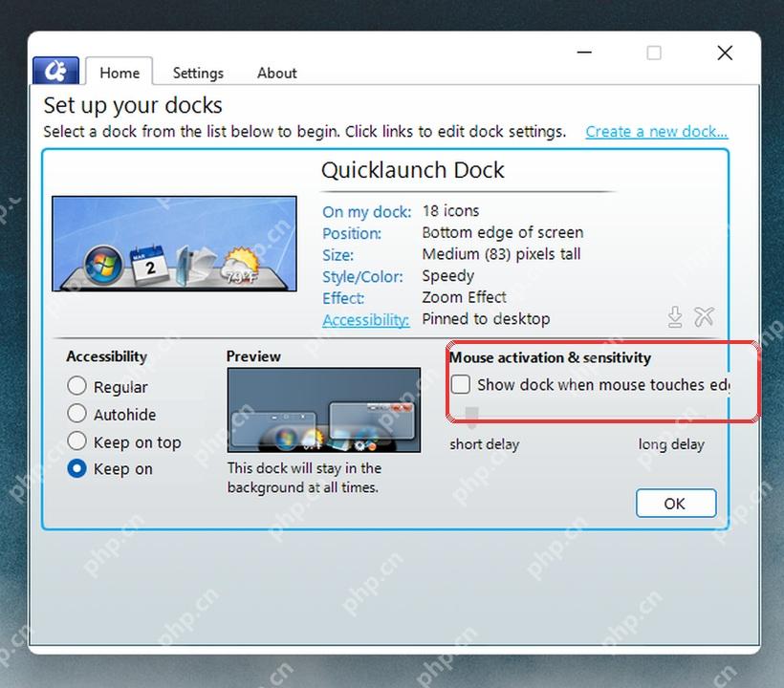Click the 'Quicklaunch Dock' title

coord(412,170)
